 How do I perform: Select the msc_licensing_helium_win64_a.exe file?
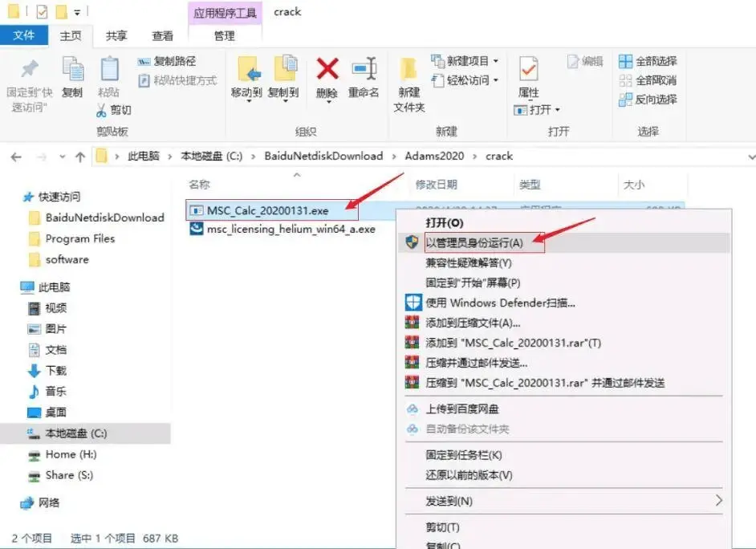(x=291, y=229)
